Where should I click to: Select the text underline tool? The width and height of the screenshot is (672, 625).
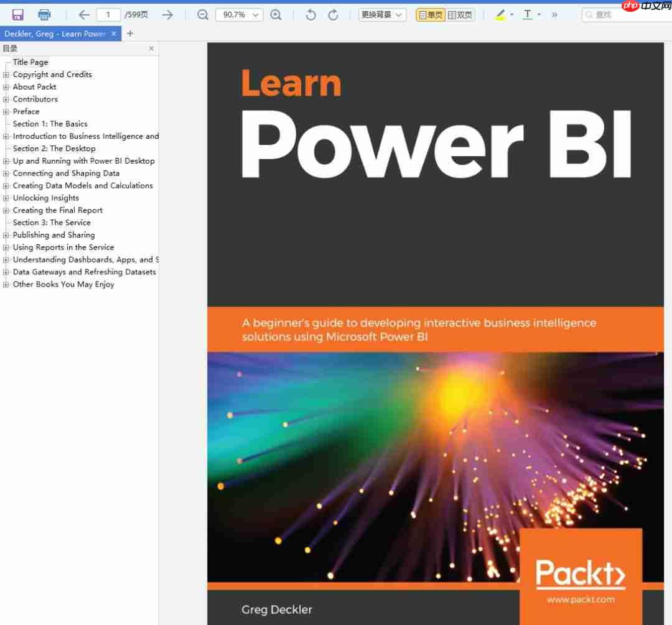pyautogui.click(x=527, y=14)
